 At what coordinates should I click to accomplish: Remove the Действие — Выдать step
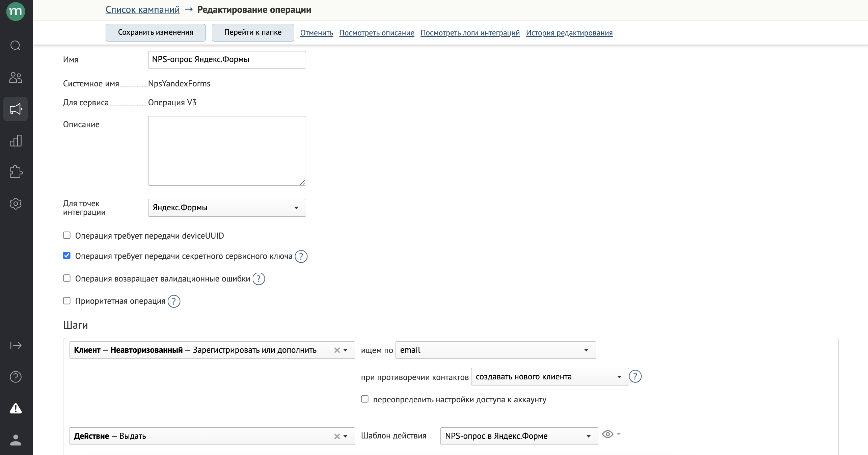coord(337,436)
